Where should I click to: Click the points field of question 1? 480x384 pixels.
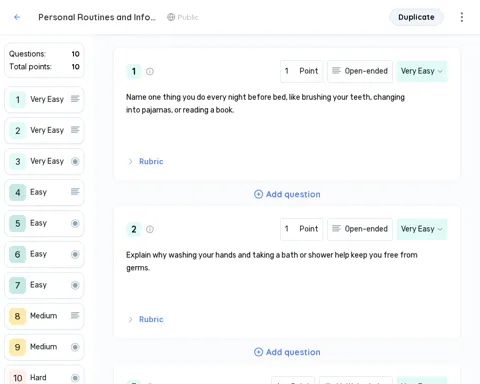(x=301, y=71)
